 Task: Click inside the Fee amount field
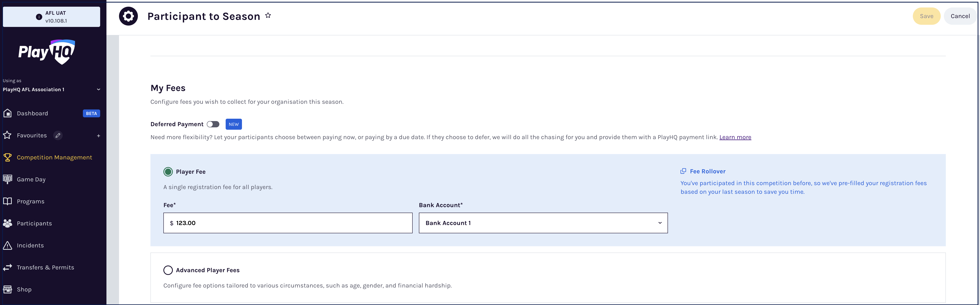(288, 223)
